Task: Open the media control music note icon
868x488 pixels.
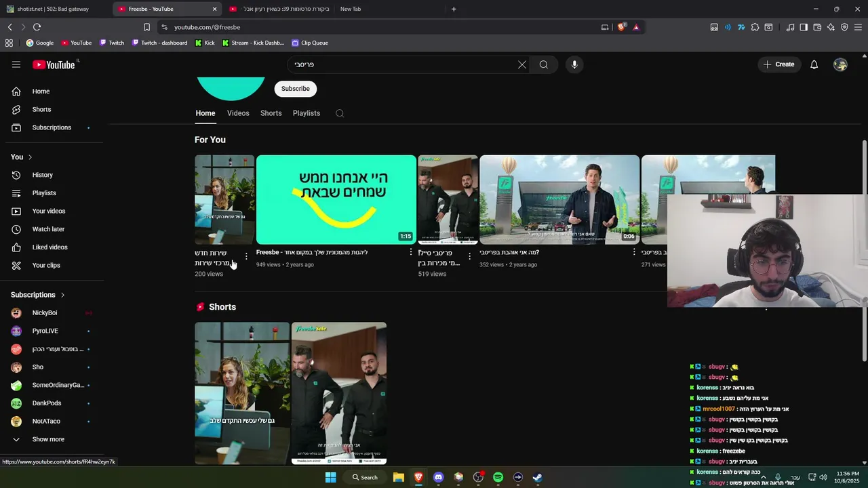Action: (x=790, y=27)
